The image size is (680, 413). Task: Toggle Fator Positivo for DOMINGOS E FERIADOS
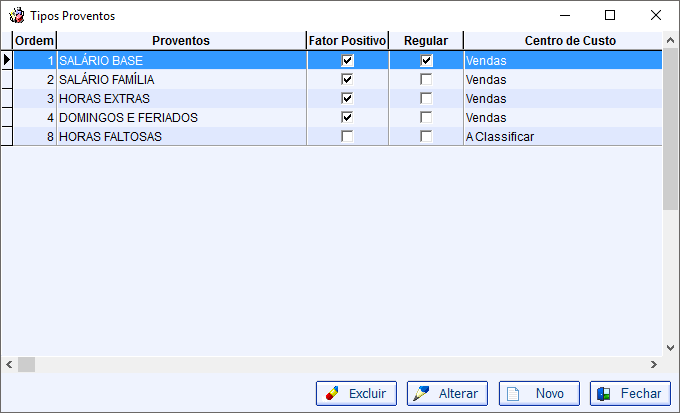(347, 118)
